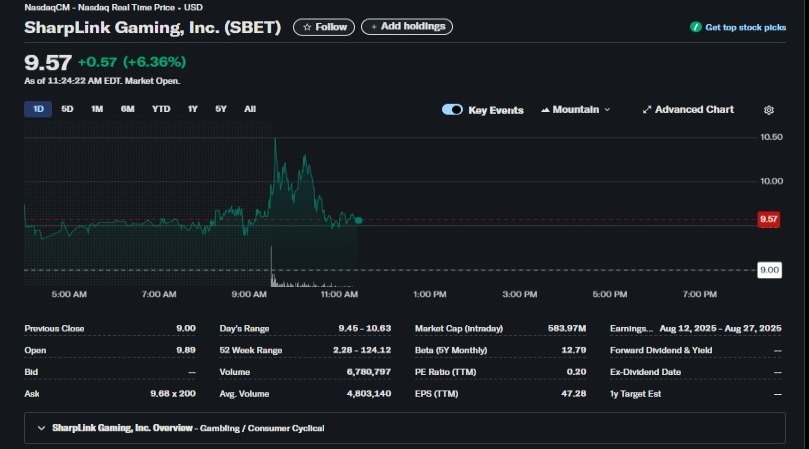Click the +0.57 (+6.36%) change text
This screenshot has width=809, height=449.
[132, 62]
